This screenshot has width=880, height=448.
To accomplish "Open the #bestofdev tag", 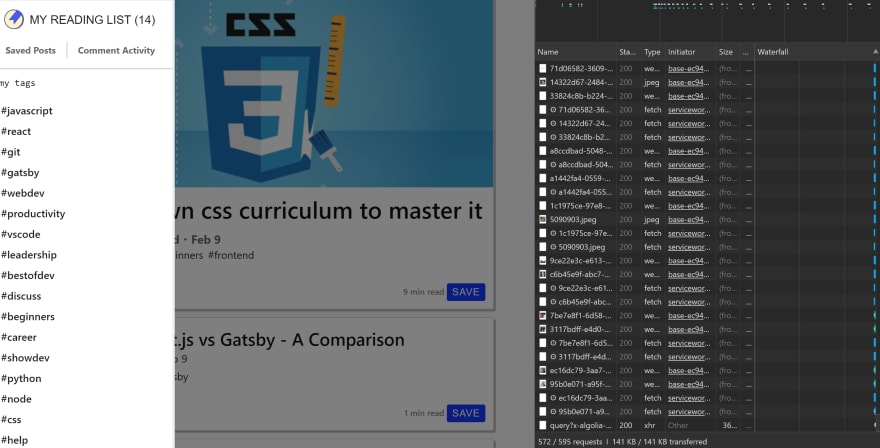I will tap(28, 276).
